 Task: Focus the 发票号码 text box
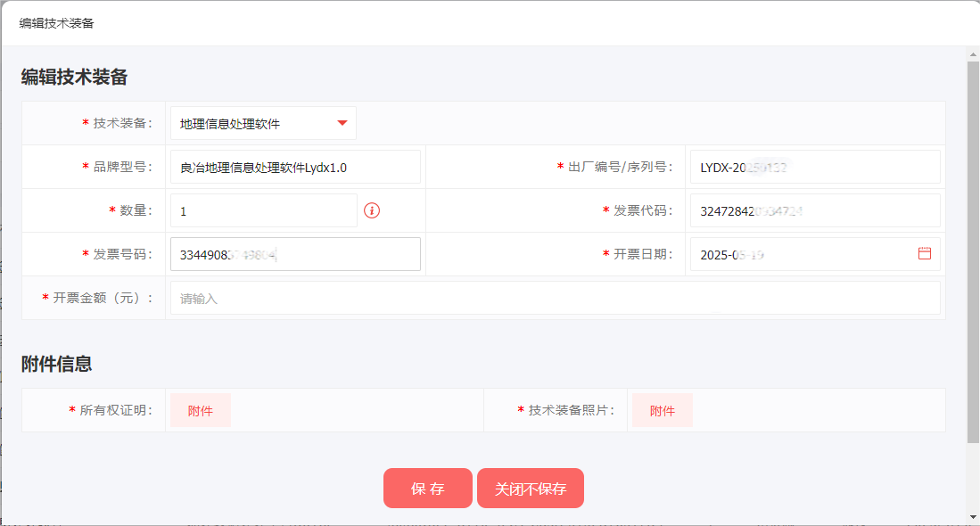click(x=295, y=254)
